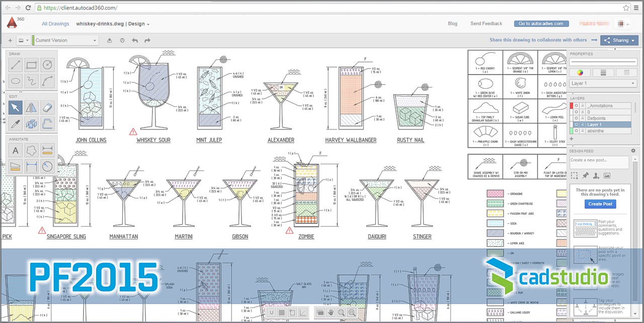Click the attach image post icon

(x=607, y=175)
